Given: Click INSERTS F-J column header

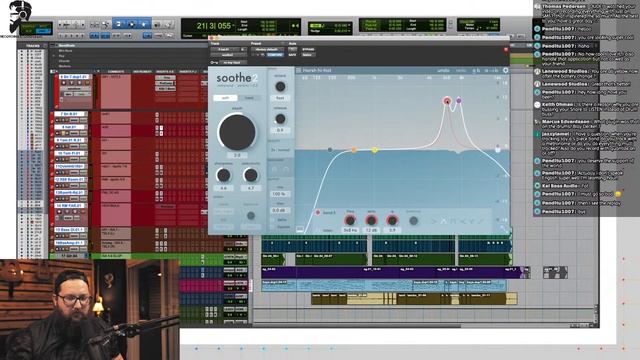Looking at the screenshot, I should tap(188, 71).
